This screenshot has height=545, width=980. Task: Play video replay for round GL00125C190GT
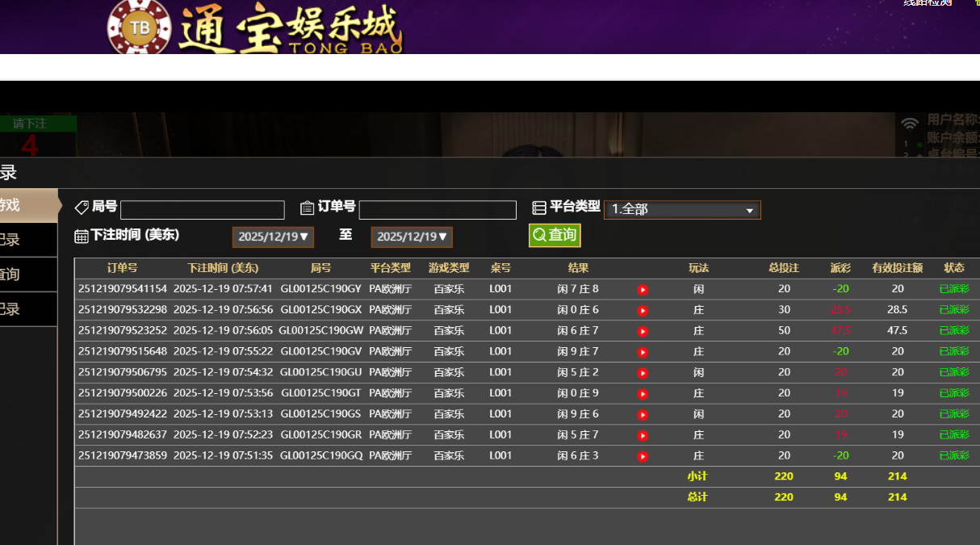pyautogui.click(x=643, y=394)
